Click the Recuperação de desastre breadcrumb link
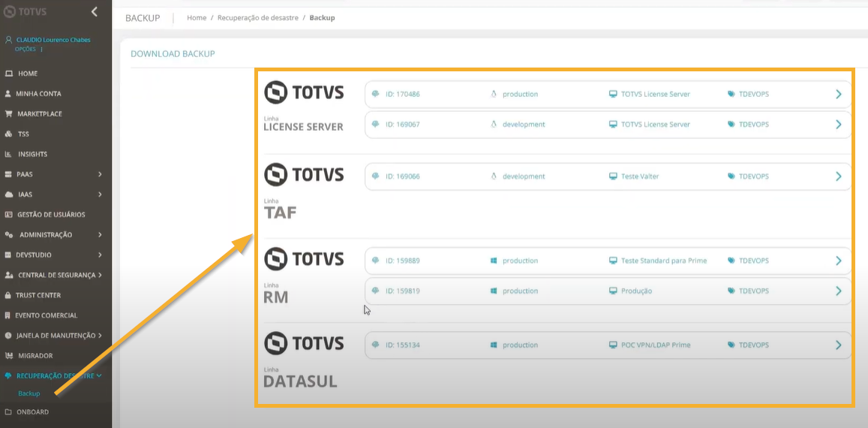The height and width of the screenshot is (428, 868). tap(258, 18)
